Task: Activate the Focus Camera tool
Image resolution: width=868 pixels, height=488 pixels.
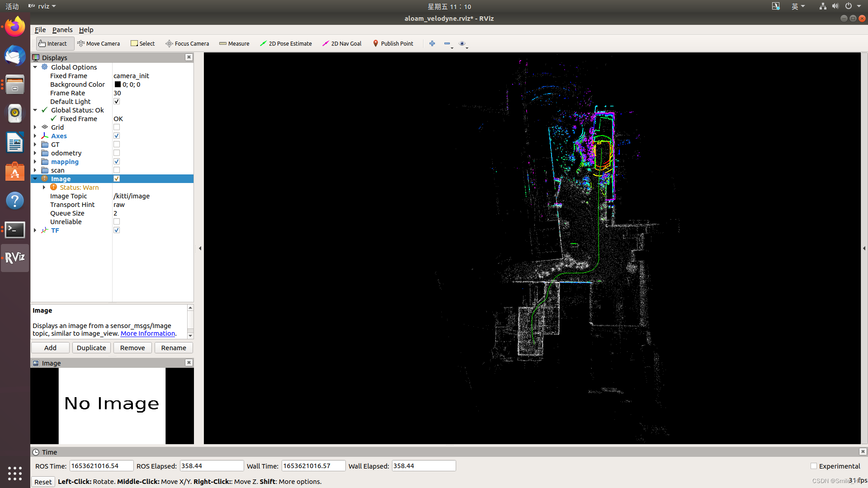Action: (187, 44)
